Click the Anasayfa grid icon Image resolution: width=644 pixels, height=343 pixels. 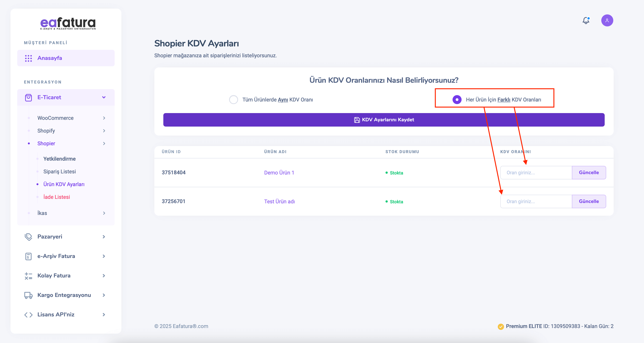pos(28,58)
